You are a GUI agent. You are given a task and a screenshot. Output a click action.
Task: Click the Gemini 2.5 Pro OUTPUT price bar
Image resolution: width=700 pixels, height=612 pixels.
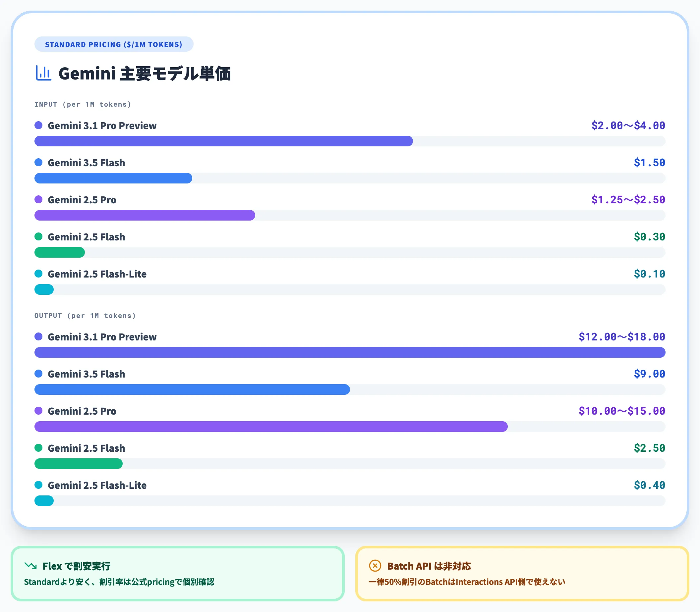point(271,427)
